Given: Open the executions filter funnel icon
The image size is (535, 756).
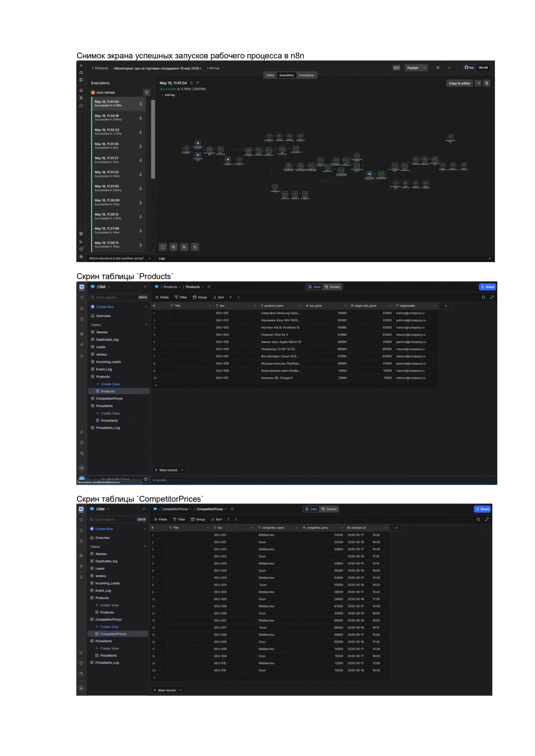Looking at the screenshot, I should 147,93.
